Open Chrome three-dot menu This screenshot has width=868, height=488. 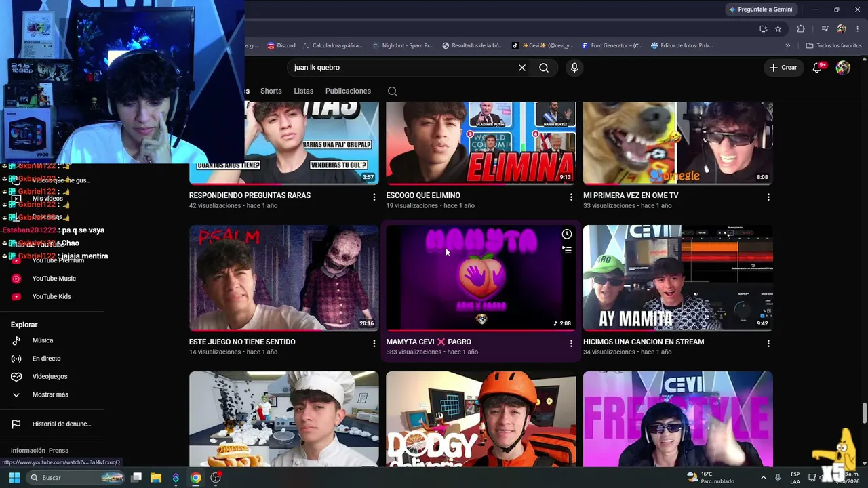click(857, 28)
